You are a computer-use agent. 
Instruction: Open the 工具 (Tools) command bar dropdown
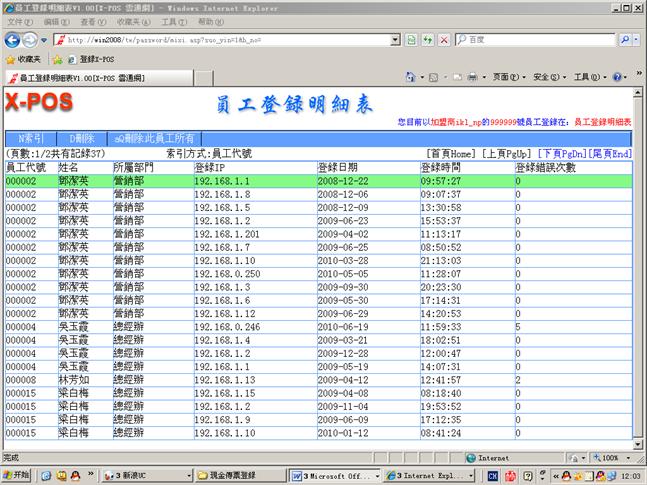point(586,77)
